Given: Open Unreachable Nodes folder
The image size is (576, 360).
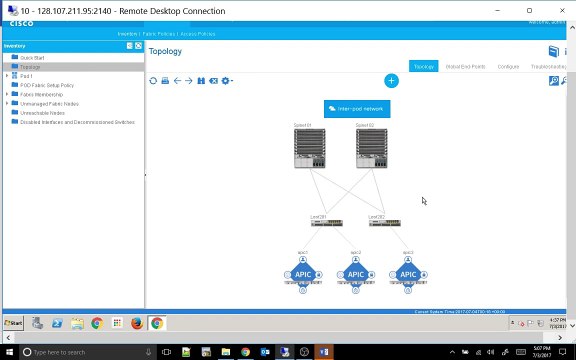Looking at the screenshot, I should 42,113.
